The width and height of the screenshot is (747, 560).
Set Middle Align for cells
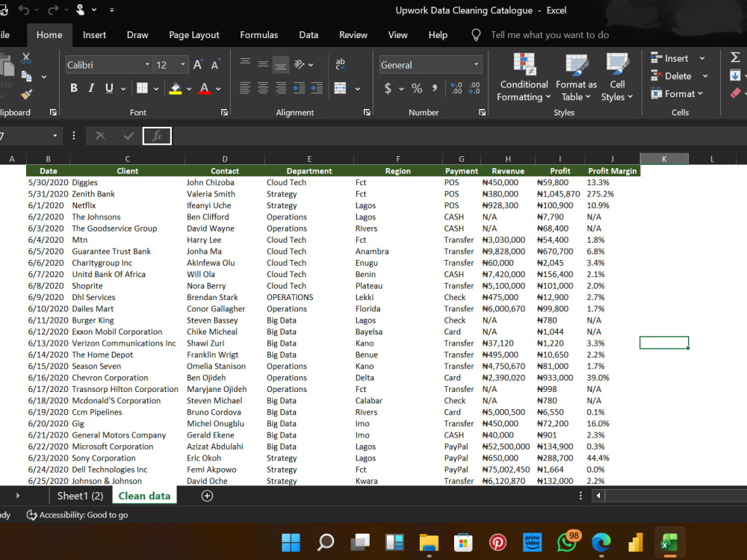coord(263,63)
